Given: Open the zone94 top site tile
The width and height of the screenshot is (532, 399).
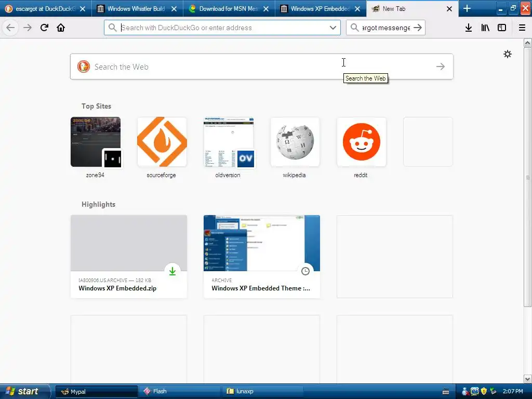Looking at the screenshot, I should point(96,142).
